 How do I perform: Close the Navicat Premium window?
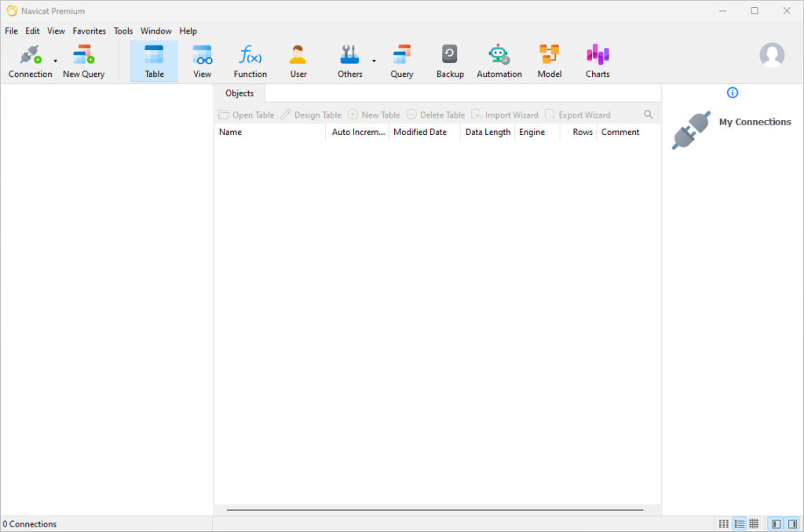point(787,11)
